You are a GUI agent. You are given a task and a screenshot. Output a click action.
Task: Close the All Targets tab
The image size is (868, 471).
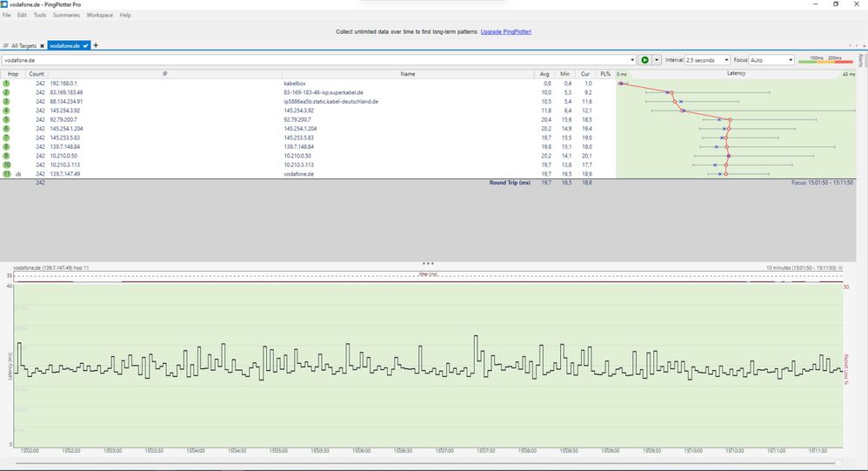pyautogui.click(x=42, y=46)
